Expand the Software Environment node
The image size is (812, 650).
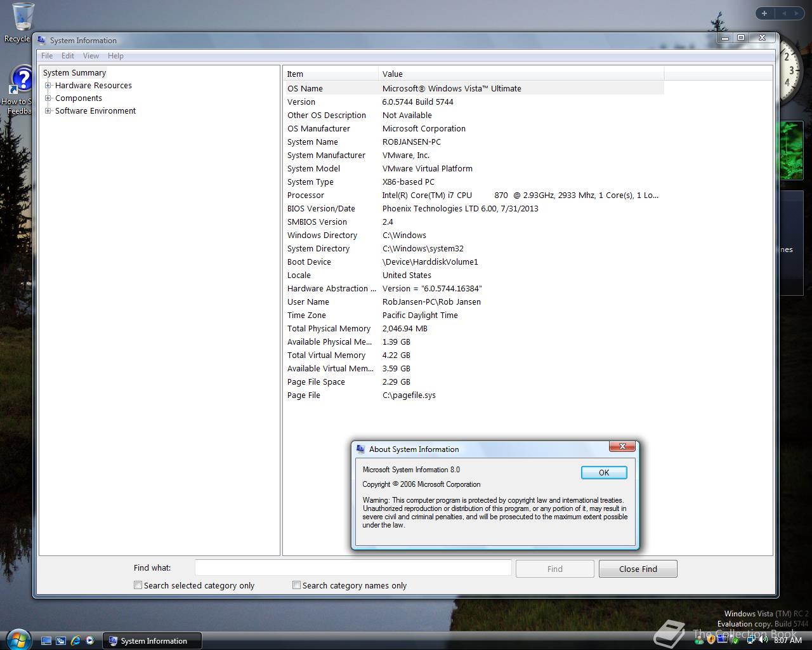click(48, 110)
